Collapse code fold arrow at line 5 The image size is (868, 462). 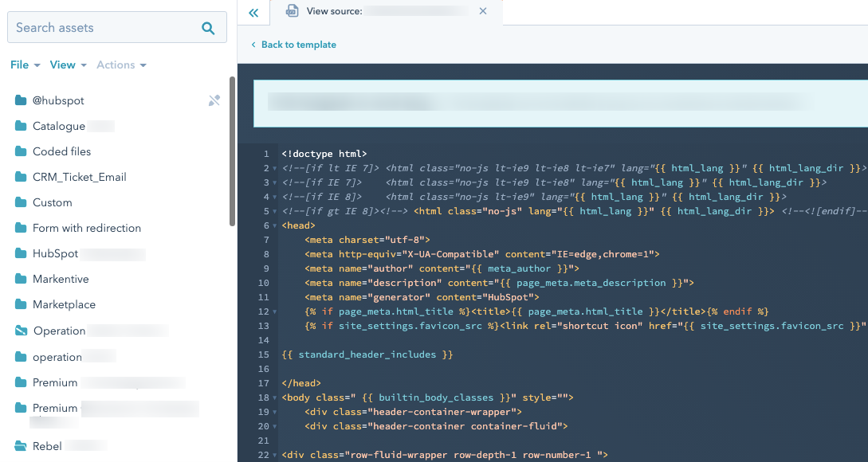[274, 211]
